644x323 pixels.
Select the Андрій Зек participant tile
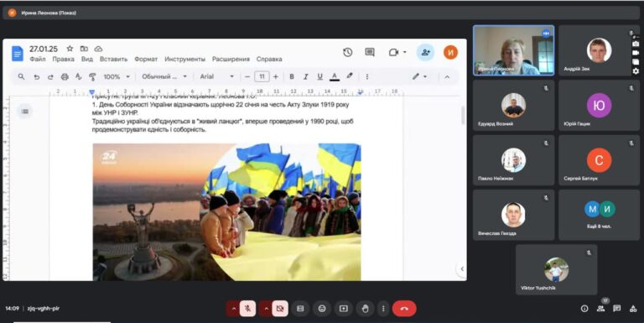click(x=599, y=50)
